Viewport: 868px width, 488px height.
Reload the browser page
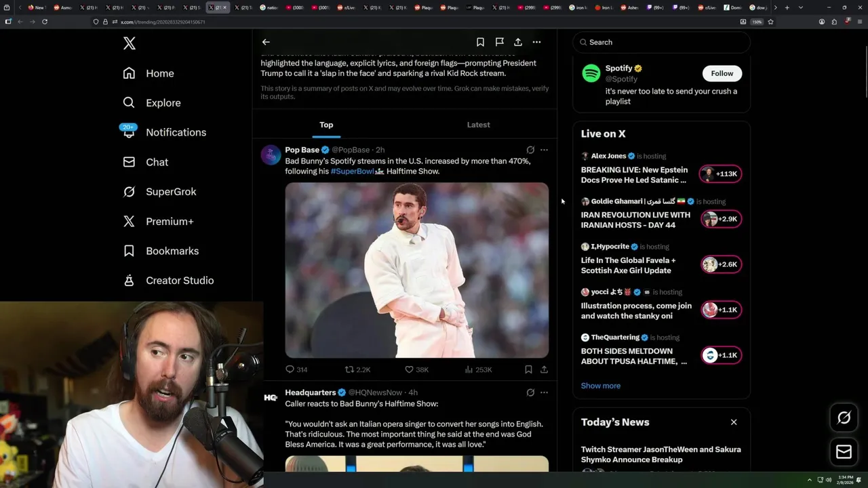45,22
